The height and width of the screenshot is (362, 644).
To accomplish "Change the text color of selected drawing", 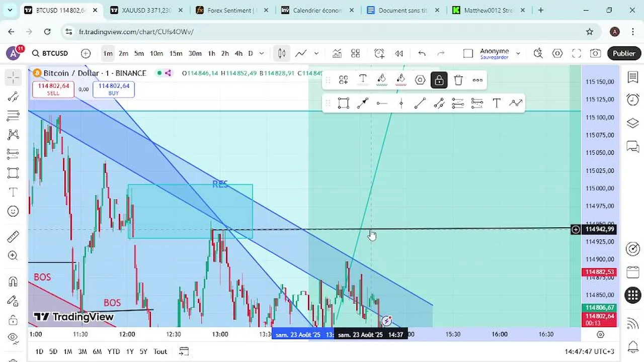I will (x=363, y=80).
